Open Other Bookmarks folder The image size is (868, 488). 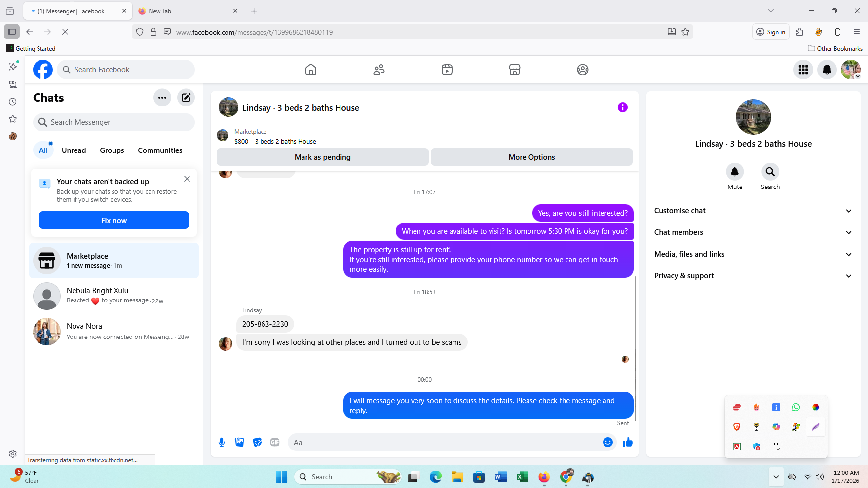(x=835, y=48)
